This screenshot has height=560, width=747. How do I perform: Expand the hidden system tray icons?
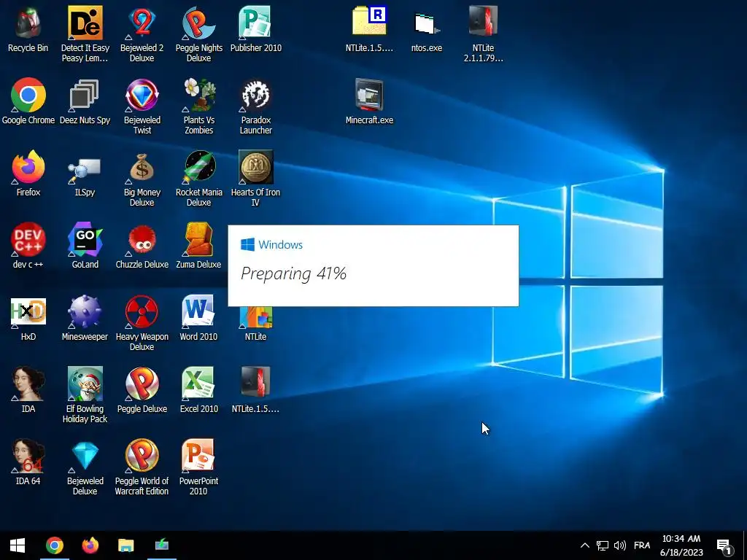point(585,545)
